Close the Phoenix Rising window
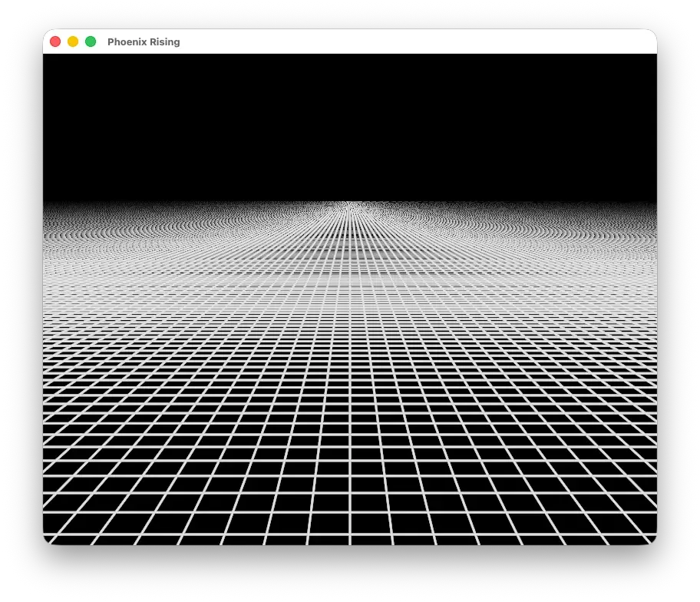 coord(55,41)
